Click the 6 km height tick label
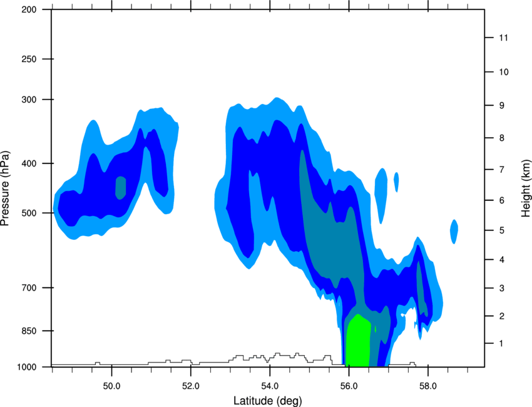 tap(502, 200)
